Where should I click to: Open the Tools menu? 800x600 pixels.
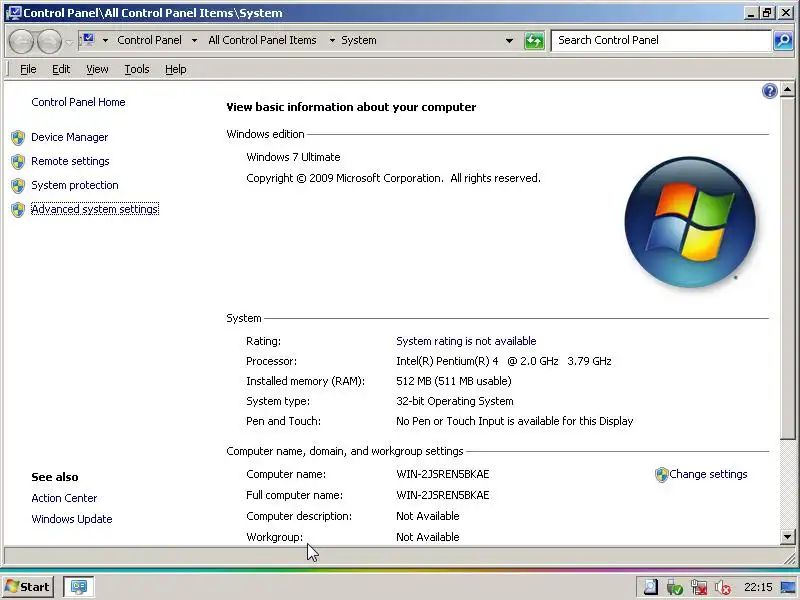coord(137,69)
